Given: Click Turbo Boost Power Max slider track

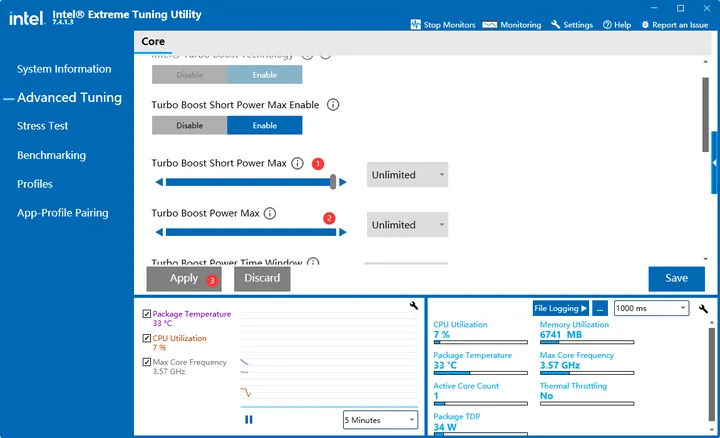Looking at the screenshot, I should (251, 232).
